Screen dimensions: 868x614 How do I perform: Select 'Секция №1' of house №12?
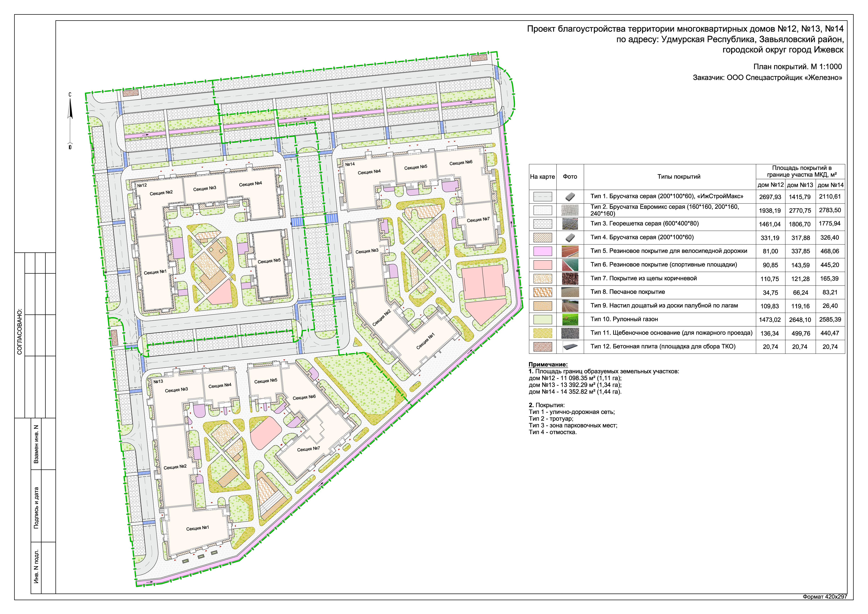[155, 272]
